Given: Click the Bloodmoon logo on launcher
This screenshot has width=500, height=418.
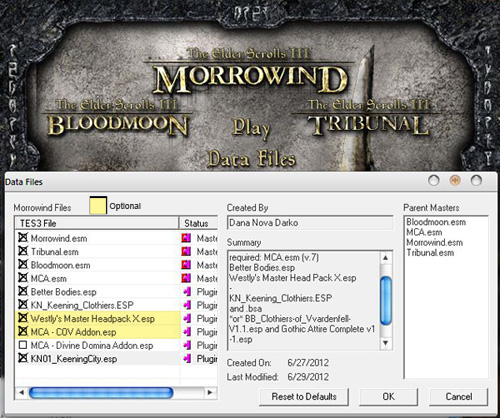Looking at the screenshot, I should (117, 118).
